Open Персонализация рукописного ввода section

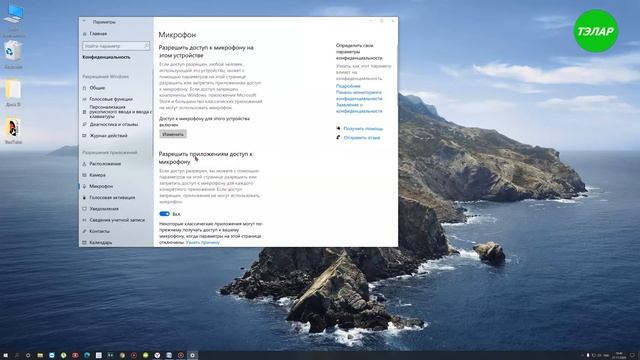coord(118,111)
